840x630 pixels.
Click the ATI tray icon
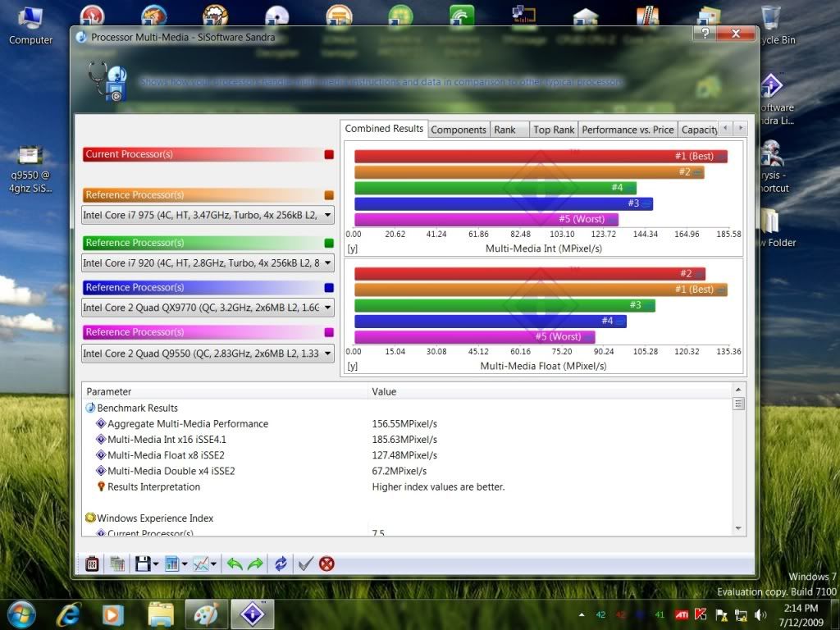pos(682,615)
